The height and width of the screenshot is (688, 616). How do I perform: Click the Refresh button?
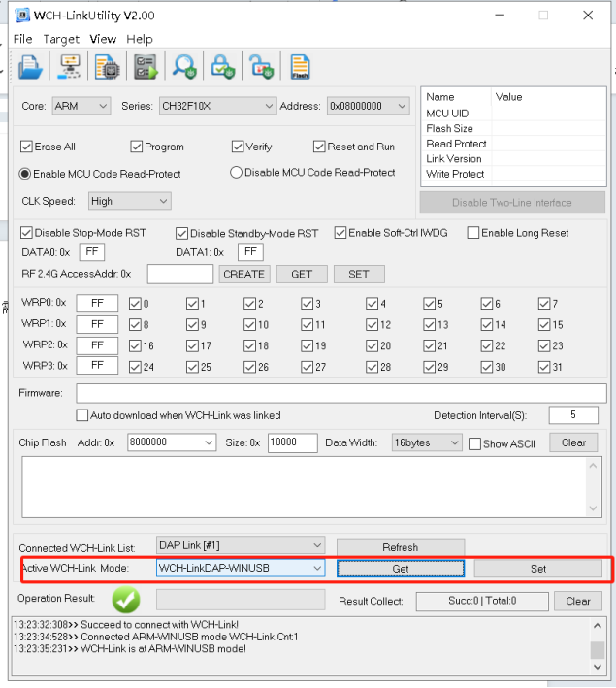[x=401, y=547]
